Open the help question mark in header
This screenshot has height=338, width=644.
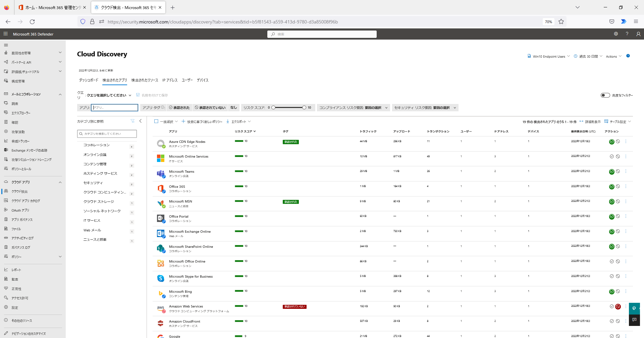tap(627, 34)
